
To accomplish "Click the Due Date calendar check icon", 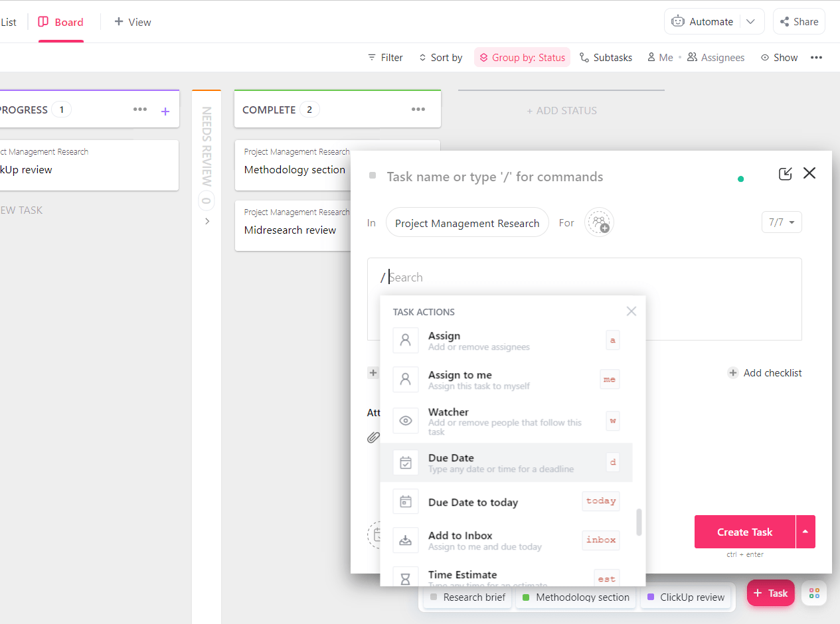I will click(406, 463).
